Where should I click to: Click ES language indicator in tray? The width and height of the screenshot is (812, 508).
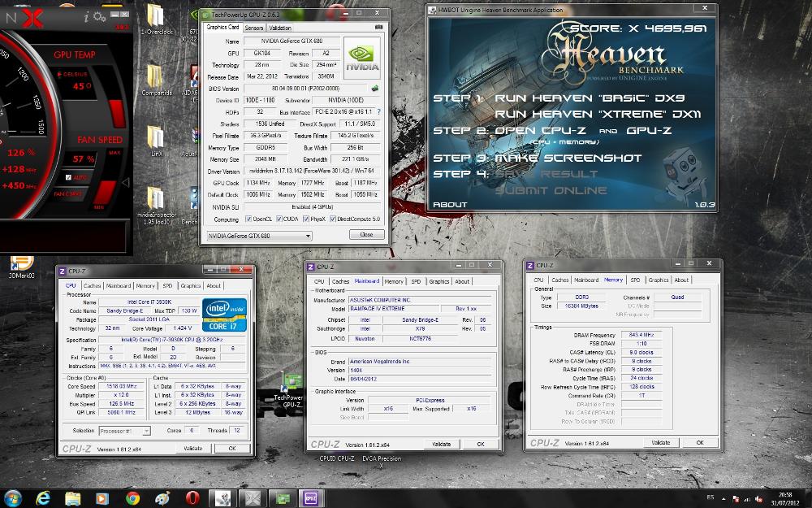[x=710, y=498]
